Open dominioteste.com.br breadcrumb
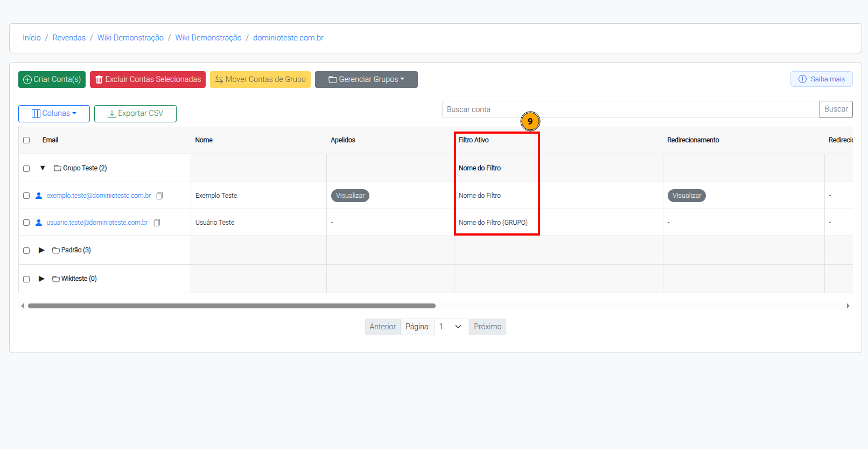 288,38
